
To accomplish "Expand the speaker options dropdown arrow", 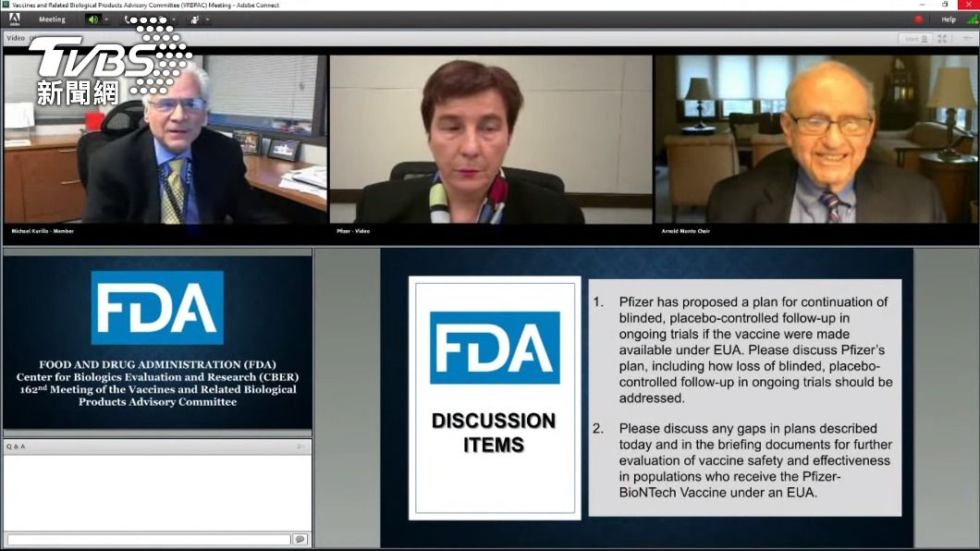I will [x=106, y=19].
